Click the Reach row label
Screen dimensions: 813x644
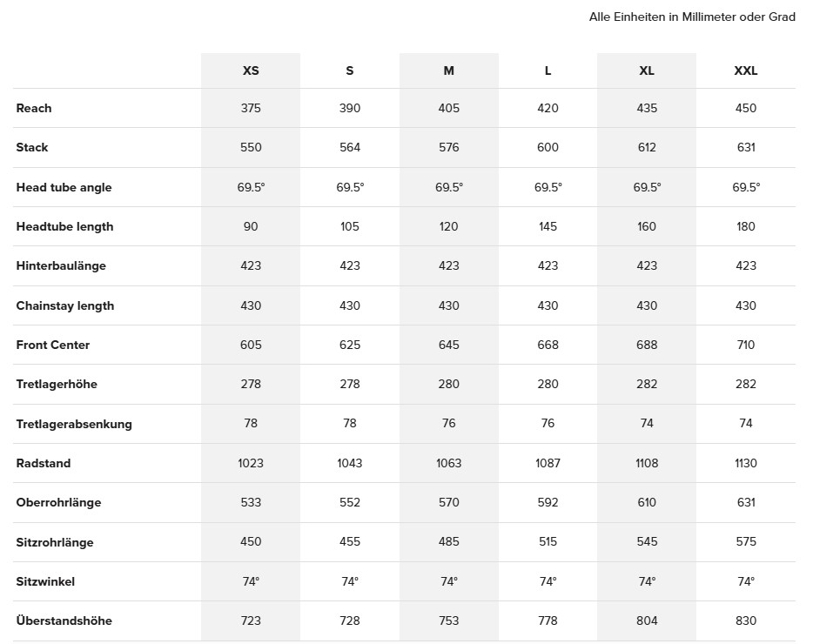pos(34,108)
